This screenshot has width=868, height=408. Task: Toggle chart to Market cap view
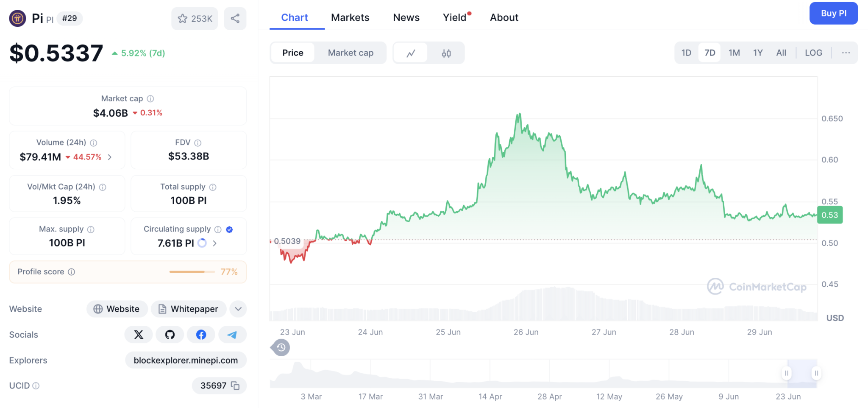pyautogui.click(x=351, y=53)
